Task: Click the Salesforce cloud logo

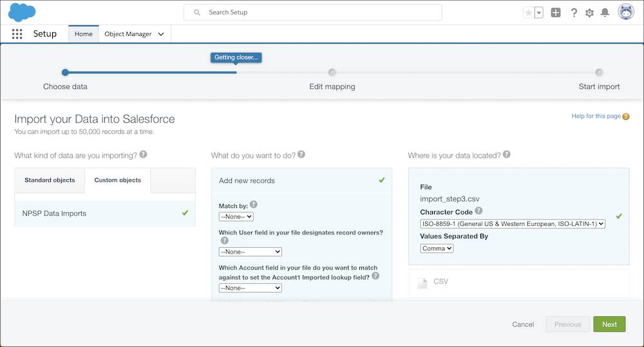Action: 23,12
